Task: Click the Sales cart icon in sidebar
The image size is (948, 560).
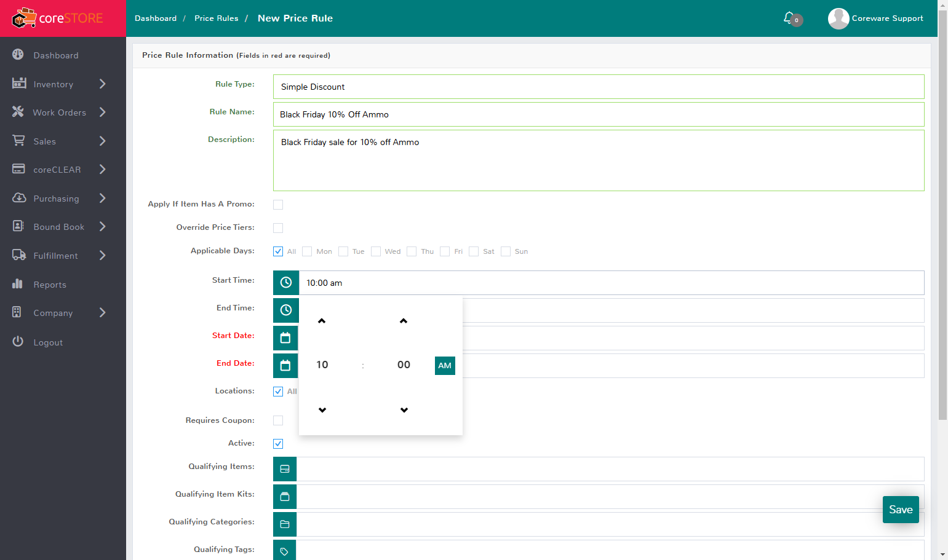Action: (18, 141)
